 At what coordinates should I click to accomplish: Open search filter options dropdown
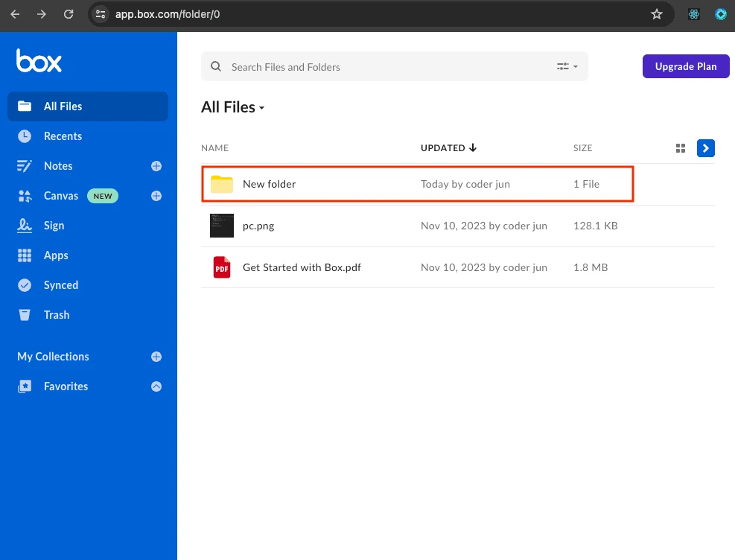coord(567,66)
